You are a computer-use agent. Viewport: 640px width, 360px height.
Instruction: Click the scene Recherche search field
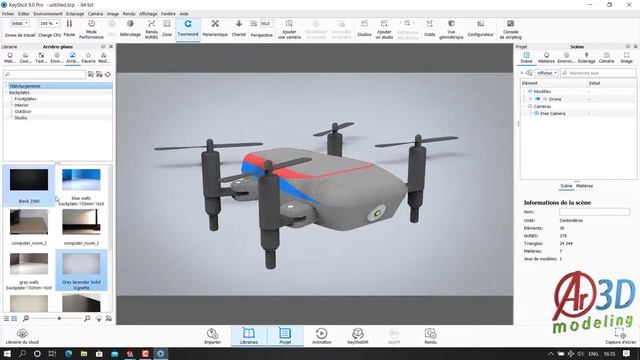click(x=598, y=73)
